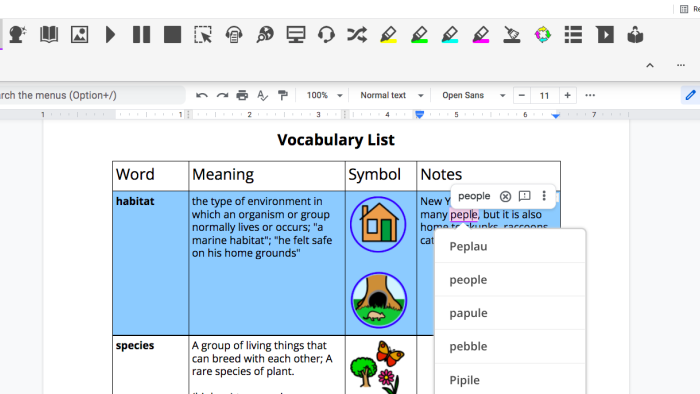Pause the read-aloud playback

(142, 34)
